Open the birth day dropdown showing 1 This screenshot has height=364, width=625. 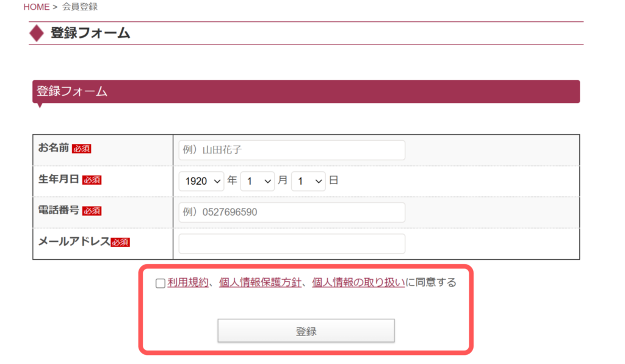(x=308, y=181)
